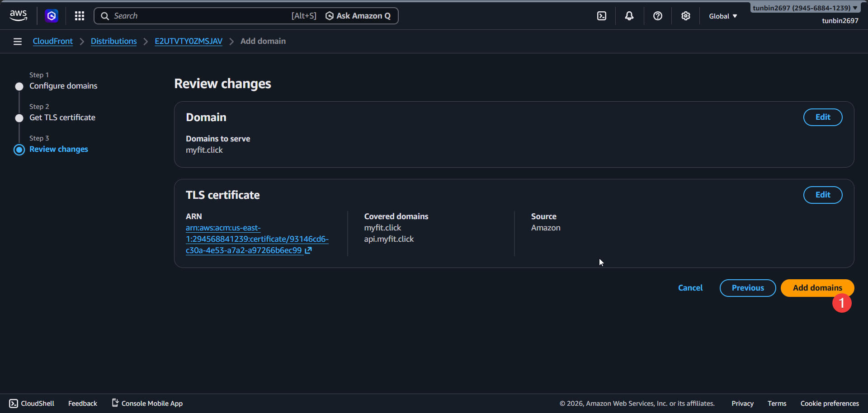
Task: Open CloudShell from the bottom status bar
Action: tap(31, 403)
